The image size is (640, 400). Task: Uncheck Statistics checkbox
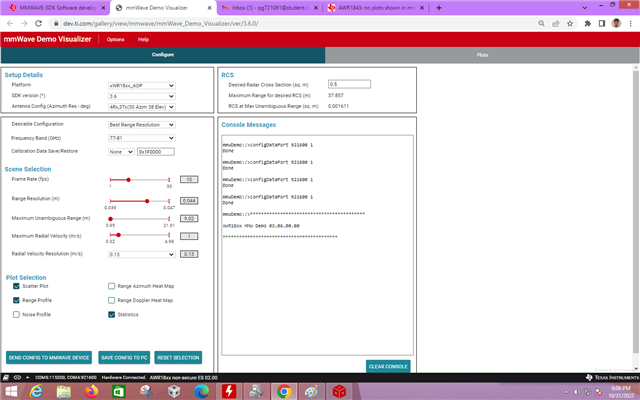point(111,315)
